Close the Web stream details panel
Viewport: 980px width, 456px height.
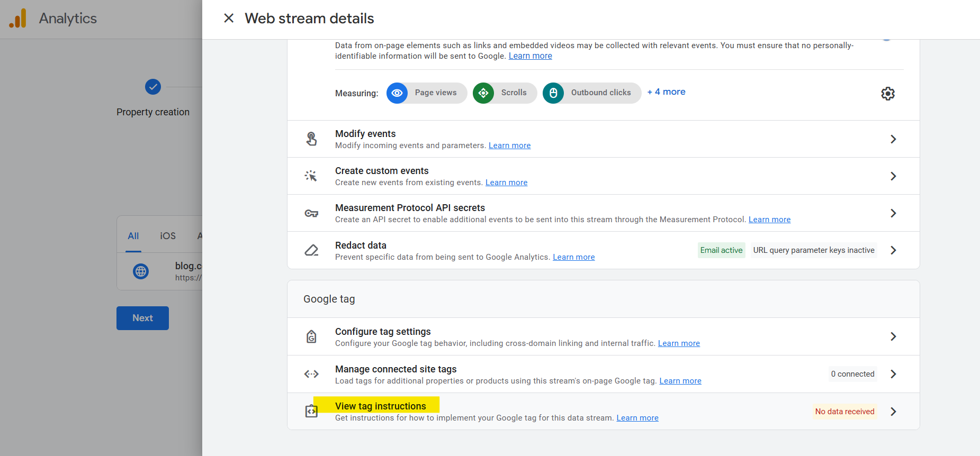tap(229, 19)
